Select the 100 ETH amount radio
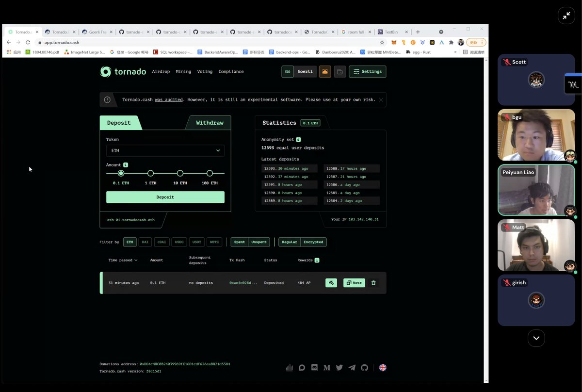The image size is (582, 392). pyautogui.click(x=210, y=173)
